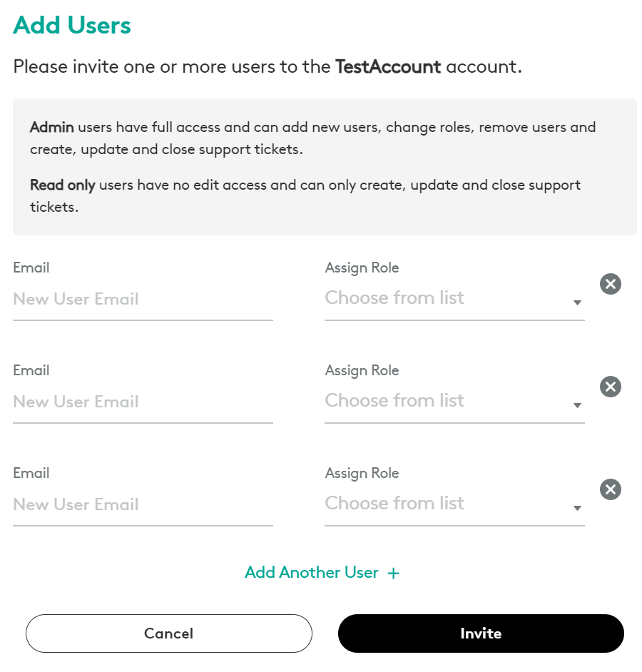Remove the second user row with the X icon
642x672 pixels.
(x=610, y=387)
